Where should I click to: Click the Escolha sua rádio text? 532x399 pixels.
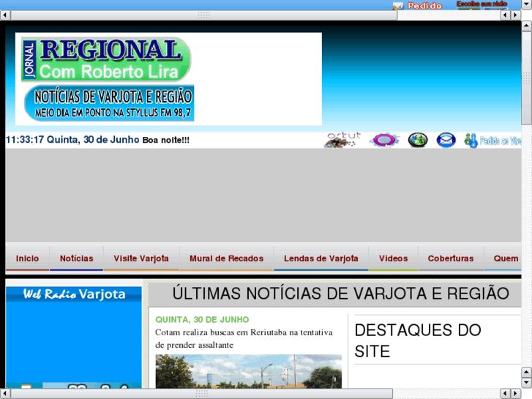click(x=482, y=4)
